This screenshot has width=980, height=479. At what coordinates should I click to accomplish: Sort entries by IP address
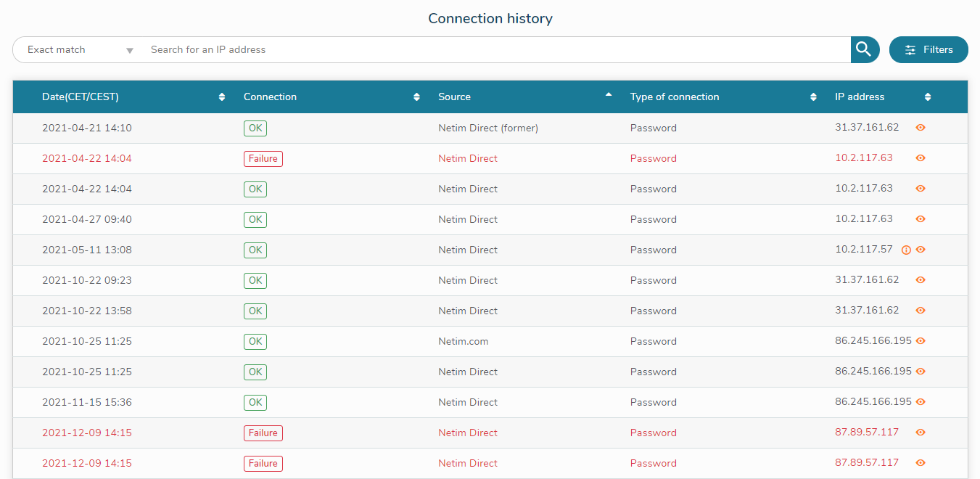[927, 96]
